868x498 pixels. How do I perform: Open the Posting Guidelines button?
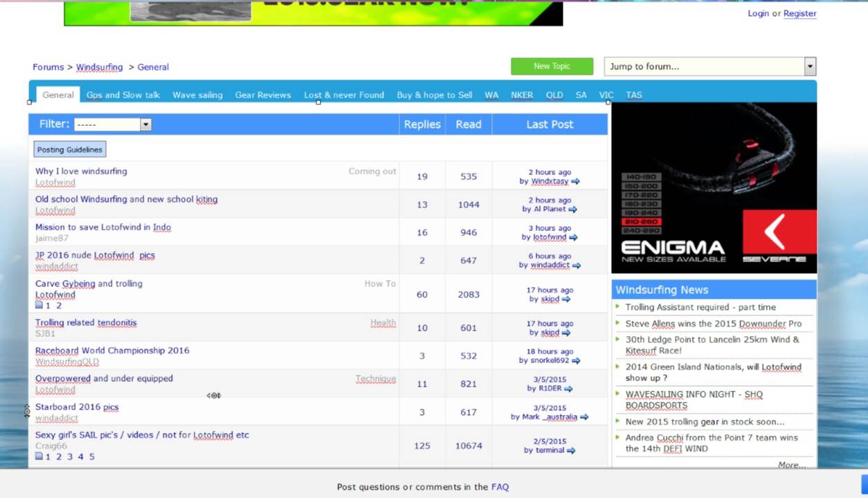click(x=70, y=149)
